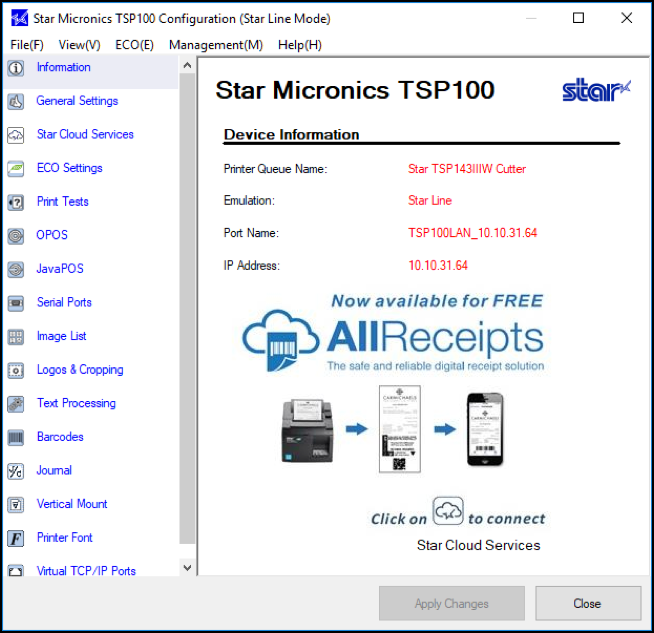The height and width of the screenshot is (633, 654).
Task: Click the Close button
Action: 588,603
